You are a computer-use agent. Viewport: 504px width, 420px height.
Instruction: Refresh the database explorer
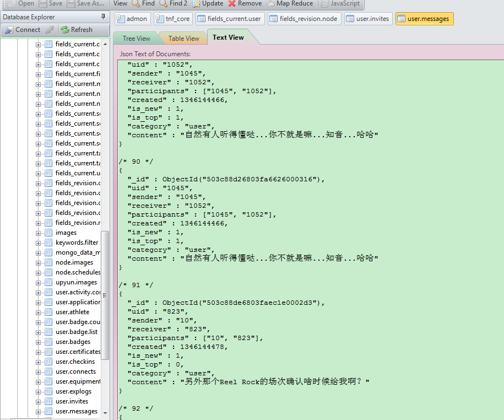pos(77,30)
